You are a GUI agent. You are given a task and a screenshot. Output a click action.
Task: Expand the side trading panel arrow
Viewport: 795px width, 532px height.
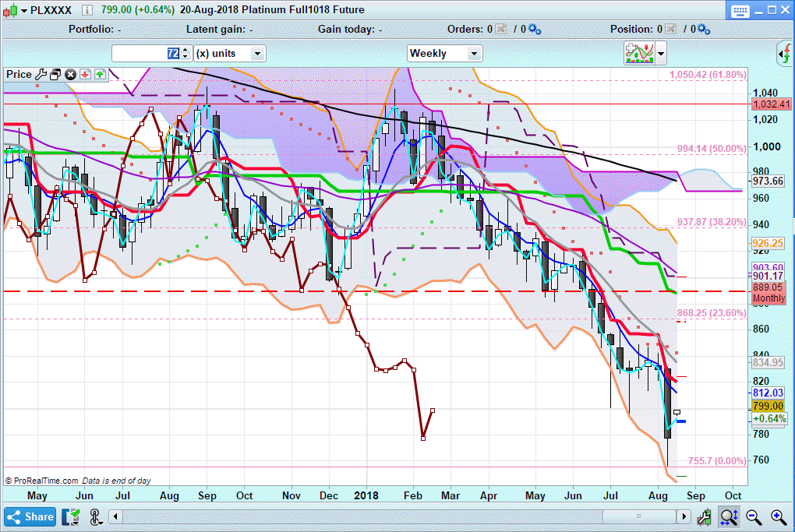pyautogui.click(x=786, y=54)
